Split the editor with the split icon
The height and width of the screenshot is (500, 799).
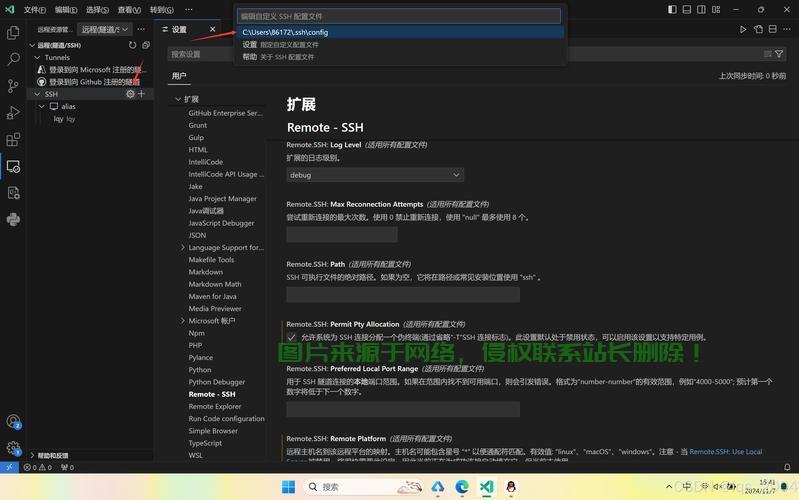click(773, 30)
